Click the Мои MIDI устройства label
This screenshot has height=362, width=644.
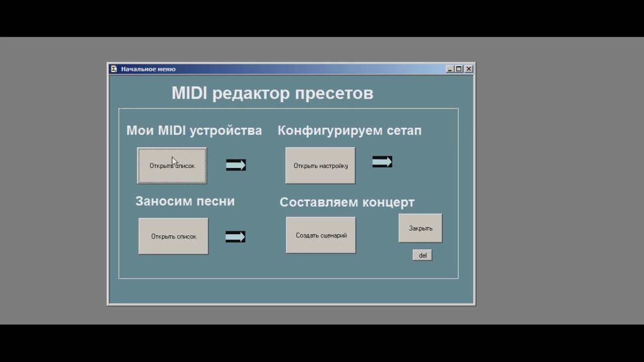point(194,131)
